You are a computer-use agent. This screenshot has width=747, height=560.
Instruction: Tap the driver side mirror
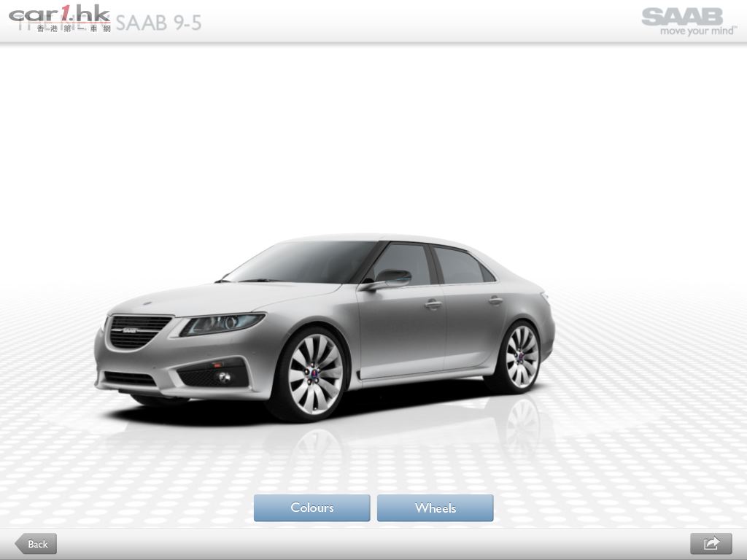coord(390,279)
